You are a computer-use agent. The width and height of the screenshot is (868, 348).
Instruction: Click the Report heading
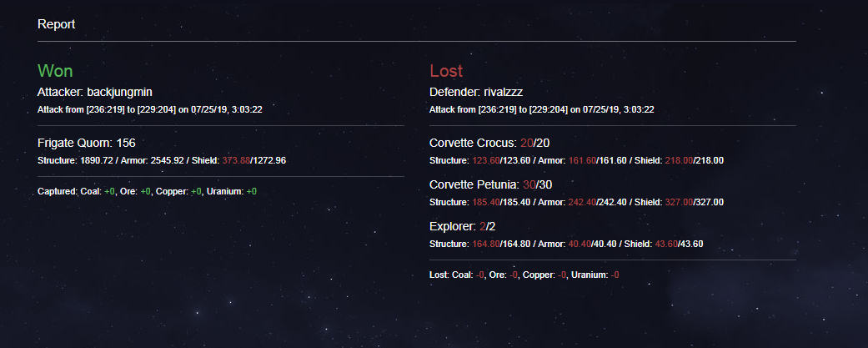[57, 24]
